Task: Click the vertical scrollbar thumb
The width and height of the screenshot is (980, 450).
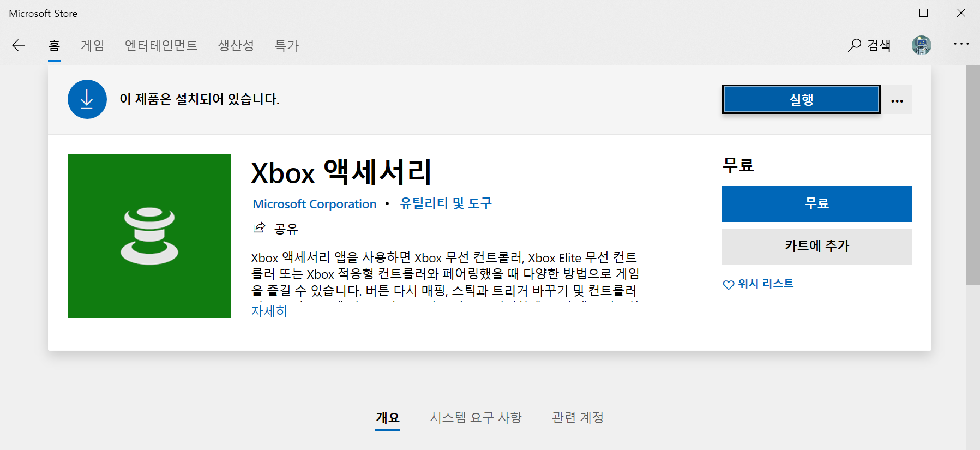Action: point(973,175)
